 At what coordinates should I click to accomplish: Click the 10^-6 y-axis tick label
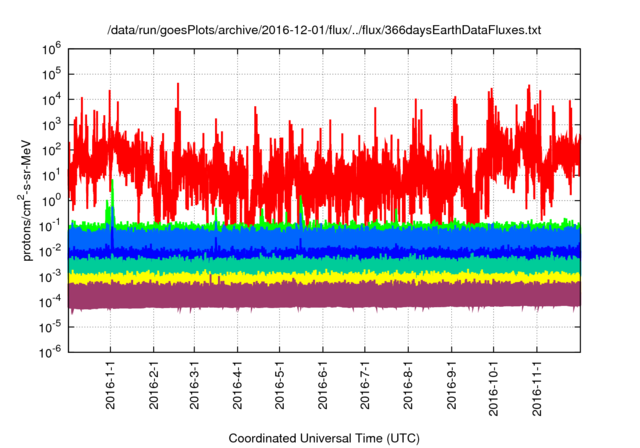50,352
